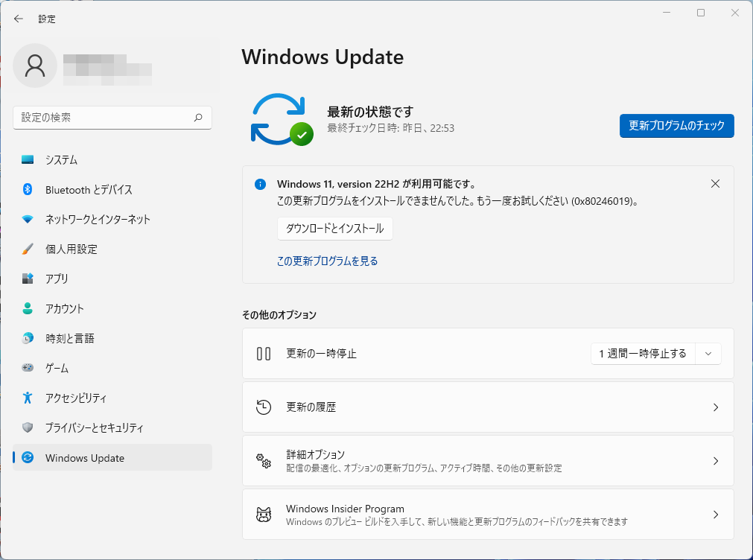Select アプリ in the sidebar
Image resolution: width=753 pixels, height=560 pixels.
coord(112,279)
